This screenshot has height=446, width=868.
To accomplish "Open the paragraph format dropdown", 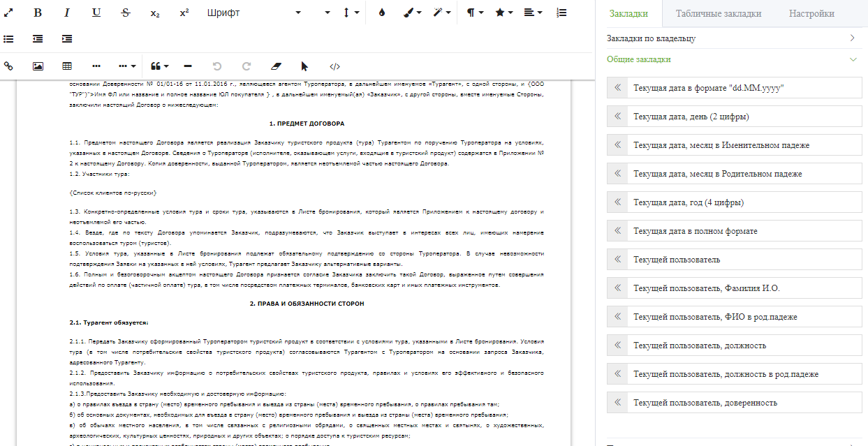I will click(x=475, y=13).
